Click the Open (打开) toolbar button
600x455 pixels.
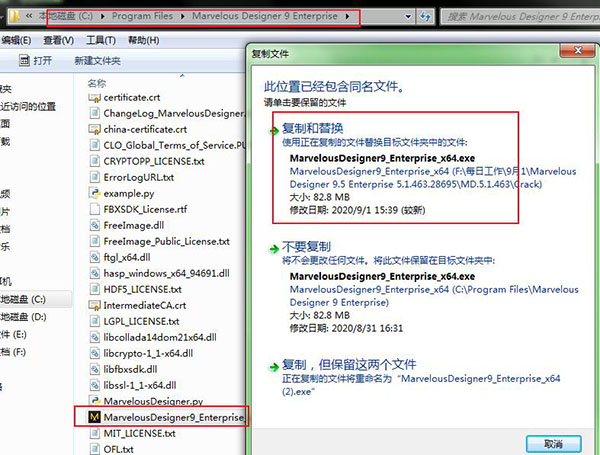tap(36, 60)
